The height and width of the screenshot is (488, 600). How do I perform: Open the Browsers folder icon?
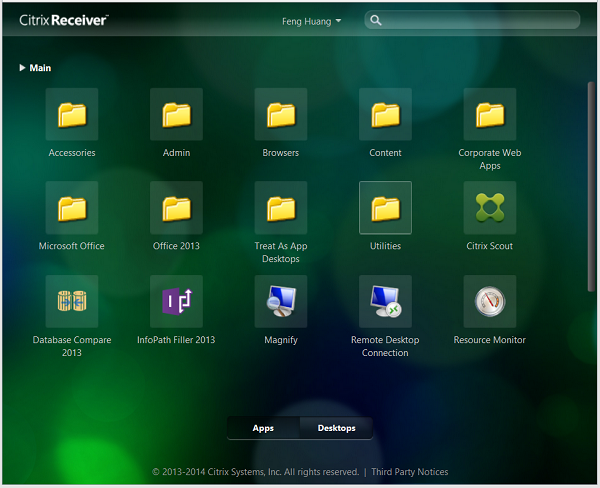click(x=281, y=114)
